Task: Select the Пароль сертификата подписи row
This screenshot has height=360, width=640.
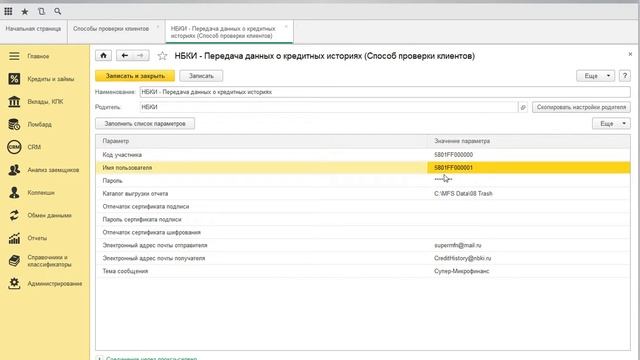Action: [363, 220]
